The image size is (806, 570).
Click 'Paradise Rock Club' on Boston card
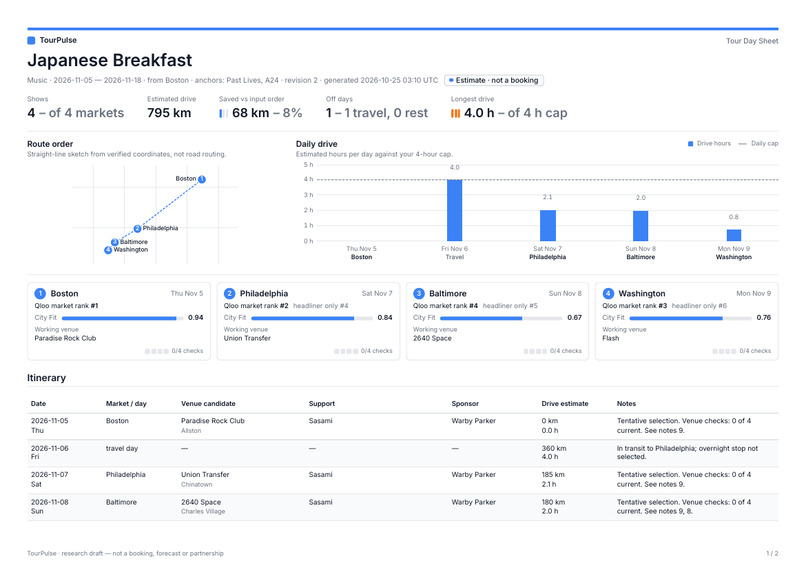(65, 338)
